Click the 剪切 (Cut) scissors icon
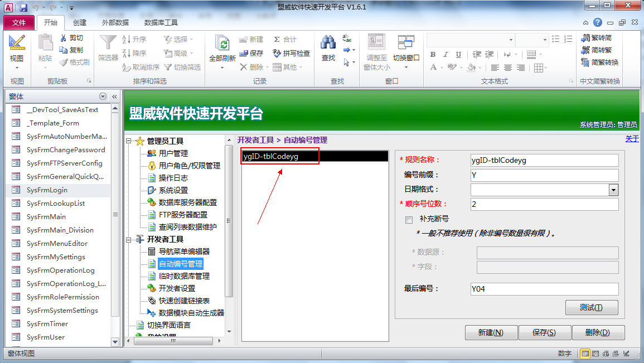The height and width of the screenshot is (363, 644). coord(63,38)
